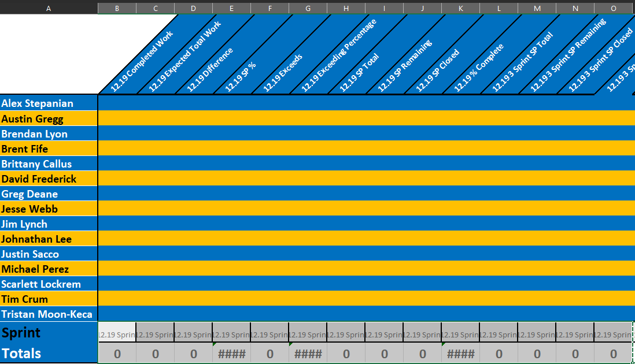This screenshot has width=635, height=364.
Task: Select the Sprint Totals label cell
Action: pos(49,343)
